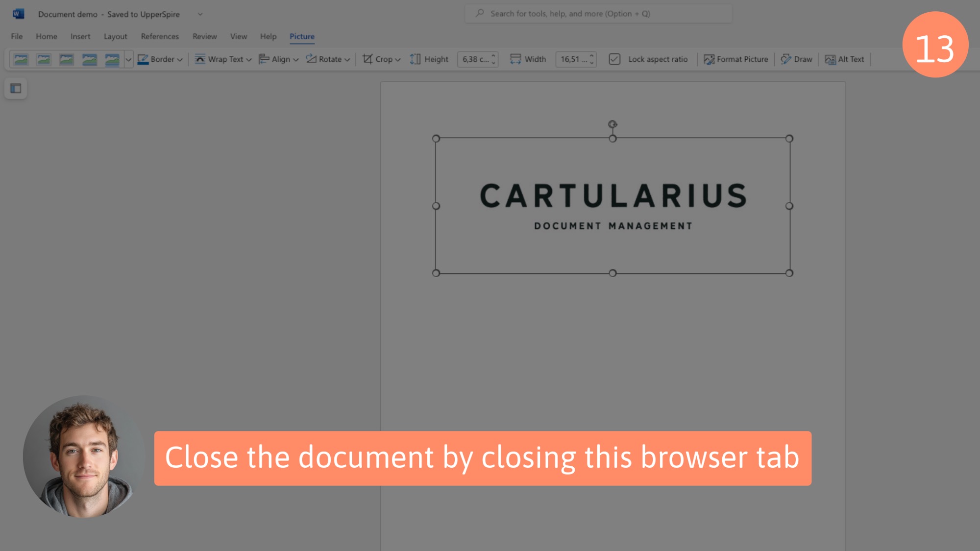Open the File menu

coord(17,36)
